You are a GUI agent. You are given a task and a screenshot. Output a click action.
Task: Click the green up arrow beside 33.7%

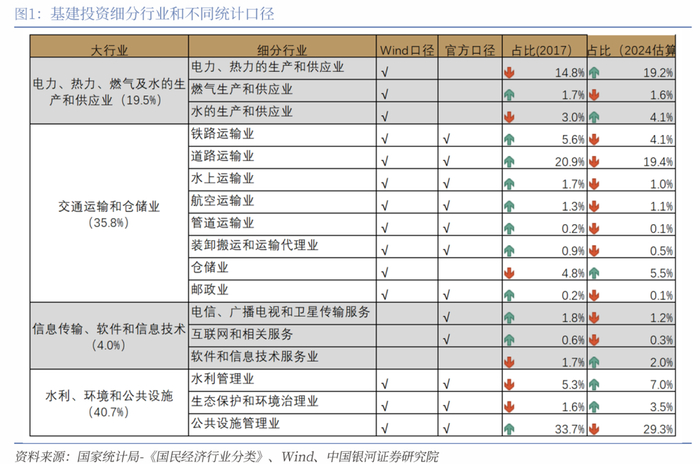(x=509, y=429)
